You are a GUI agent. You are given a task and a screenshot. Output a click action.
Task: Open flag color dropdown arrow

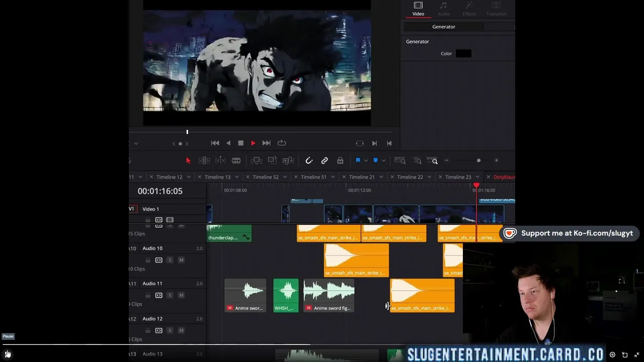(366, 161)
